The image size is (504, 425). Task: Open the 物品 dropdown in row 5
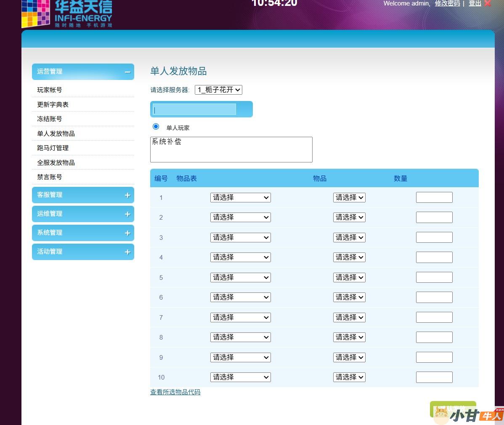click(x=349, y=277)
